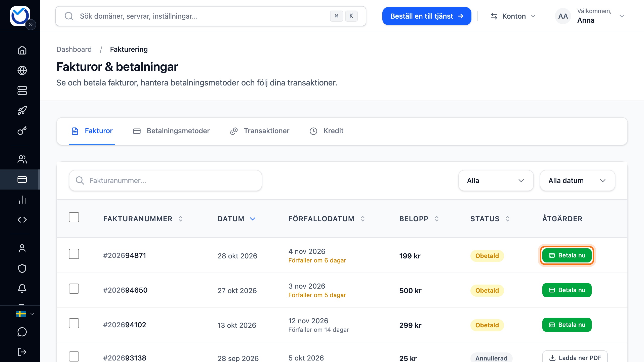The image size is (644, 362).
Task: Click the Fakturanummer search field
Action: coord(166,180)
